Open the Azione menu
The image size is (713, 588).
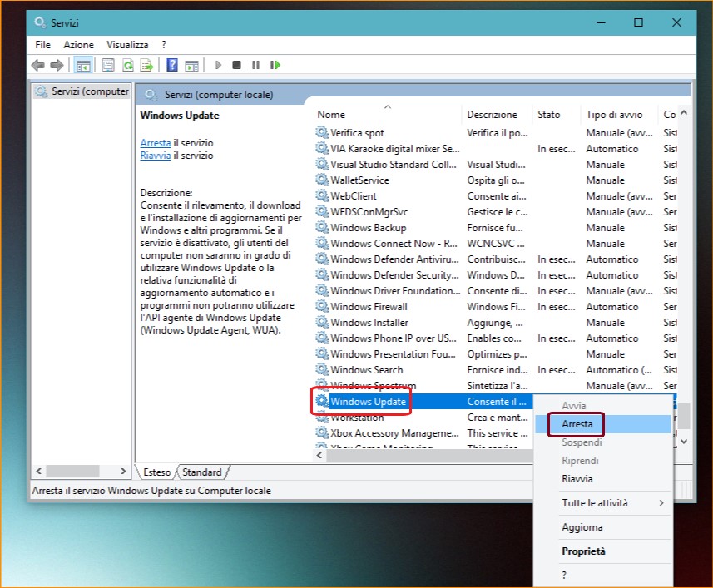point(79,45)
